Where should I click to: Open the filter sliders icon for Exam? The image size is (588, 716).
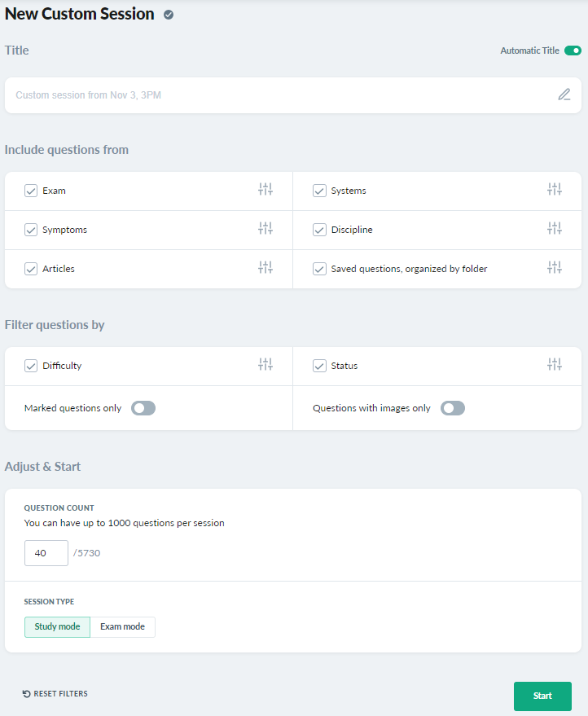(x=265, y=189)
